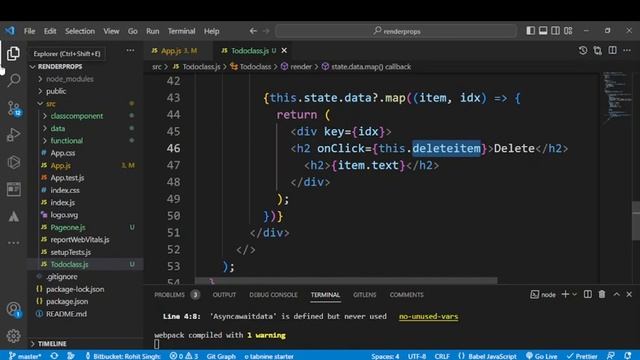Go back with the navigation arrow
This screenshot has width=640, height=360.
pos(253,31)
